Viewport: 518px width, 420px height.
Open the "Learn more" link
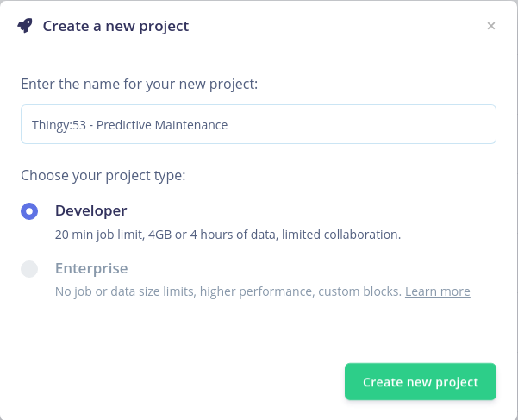pos(437,291)
